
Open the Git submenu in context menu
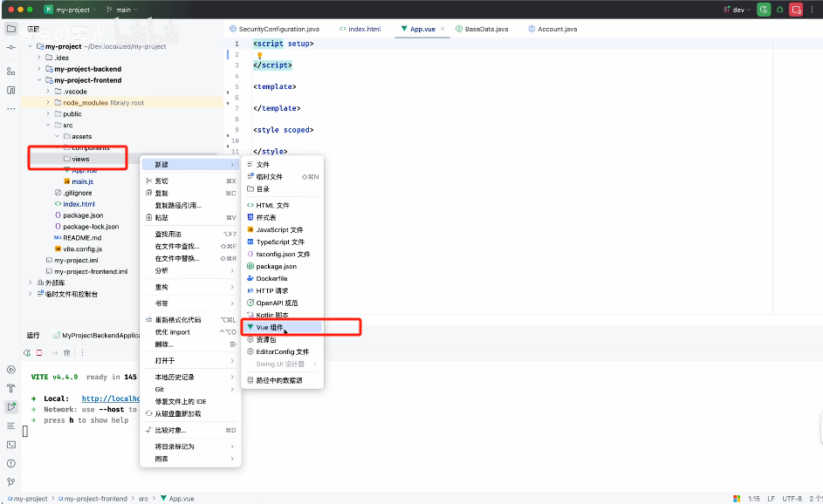click(x=190, y=389)
